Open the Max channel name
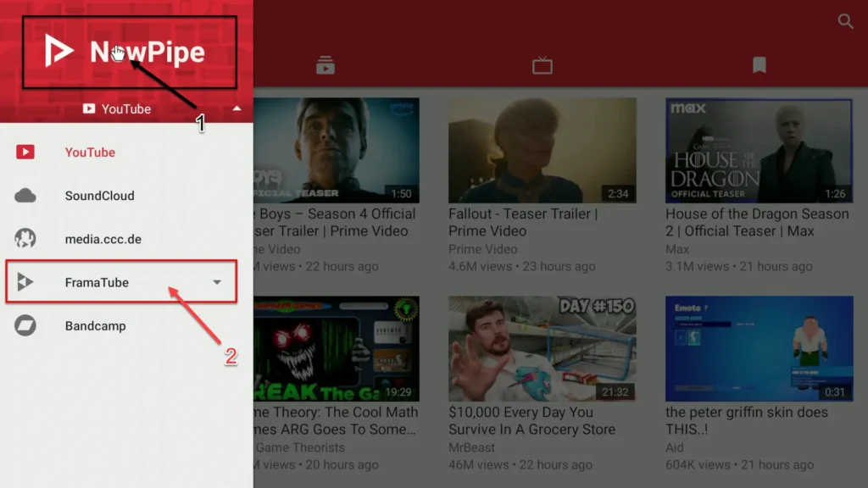Viewport: 868px width, 488px height. [x=677, y=249]
